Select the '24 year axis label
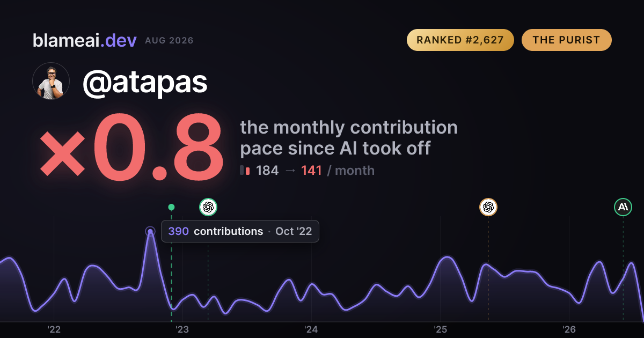 click(311, 329)
